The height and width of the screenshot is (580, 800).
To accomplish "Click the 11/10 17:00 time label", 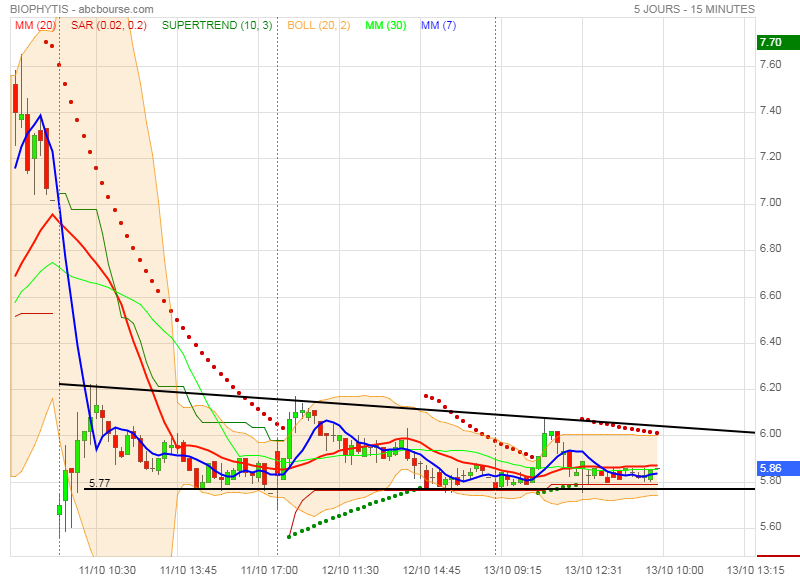I will pyautogui.click(x=269, y=570).
